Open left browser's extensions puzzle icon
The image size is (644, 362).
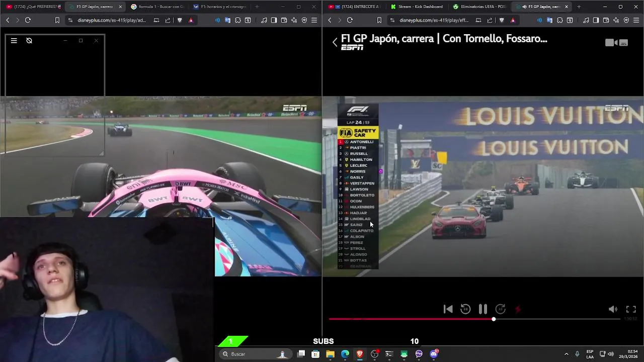(238, 20)
